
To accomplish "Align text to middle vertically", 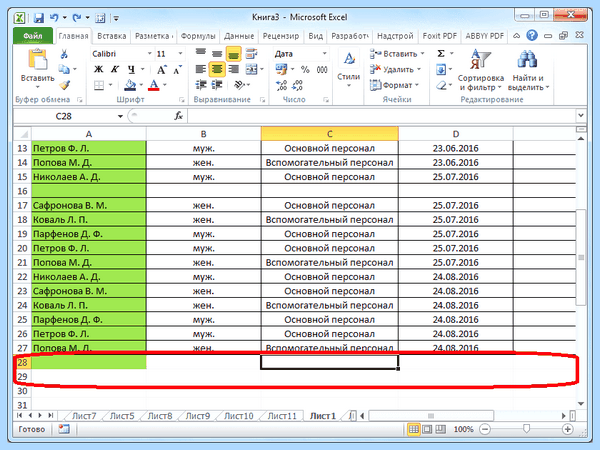I will coord(217,54).
